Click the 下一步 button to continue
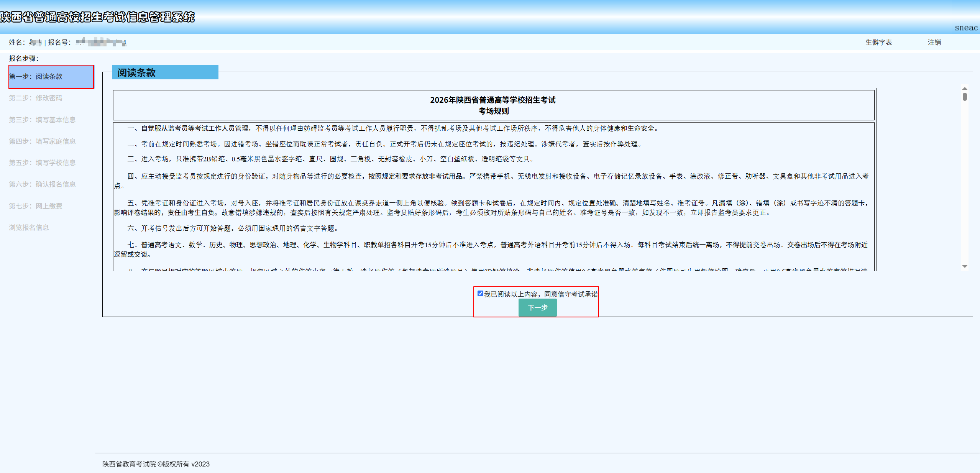The image size is (980, 473). point(537,307)
